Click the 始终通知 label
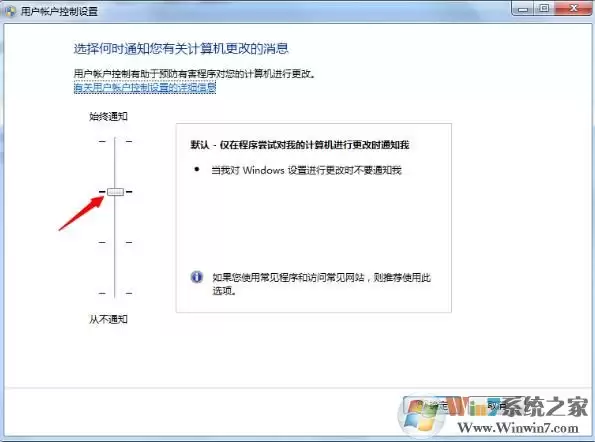The image size is (595, 442). click(x=108, y=116)
